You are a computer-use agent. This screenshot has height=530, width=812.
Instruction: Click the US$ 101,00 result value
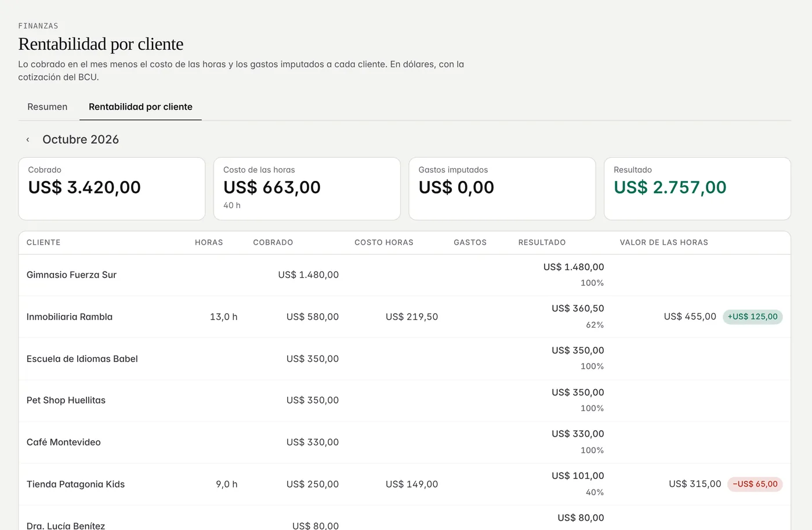578,476
